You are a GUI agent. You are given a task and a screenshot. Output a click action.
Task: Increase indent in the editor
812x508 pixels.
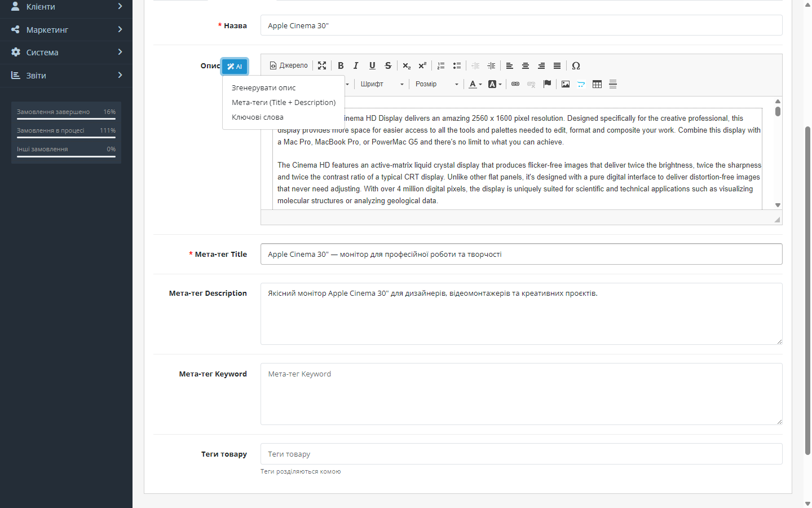tap(491, 65)
